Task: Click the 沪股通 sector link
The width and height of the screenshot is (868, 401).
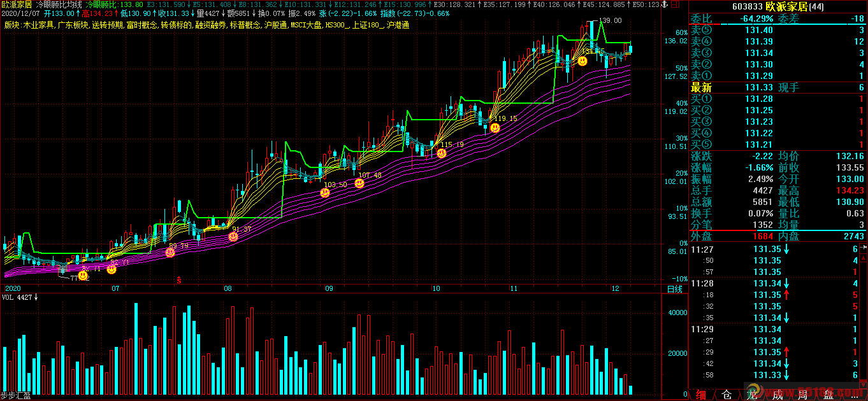Action: click(x=275, y=25)
